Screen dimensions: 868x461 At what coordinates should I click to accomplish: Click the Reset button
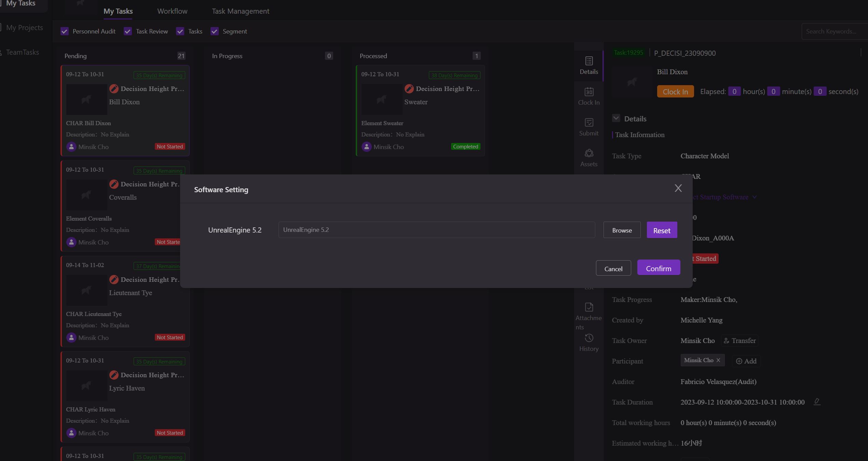[662, 230]
